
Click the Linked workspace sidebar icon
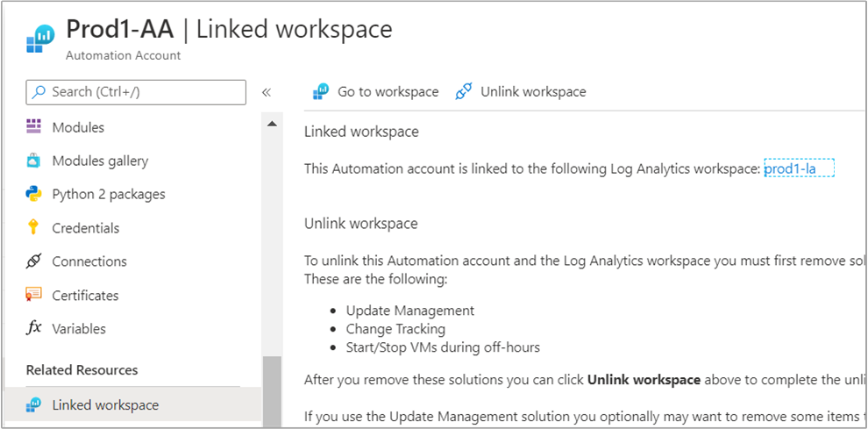(x=34, y=404)
